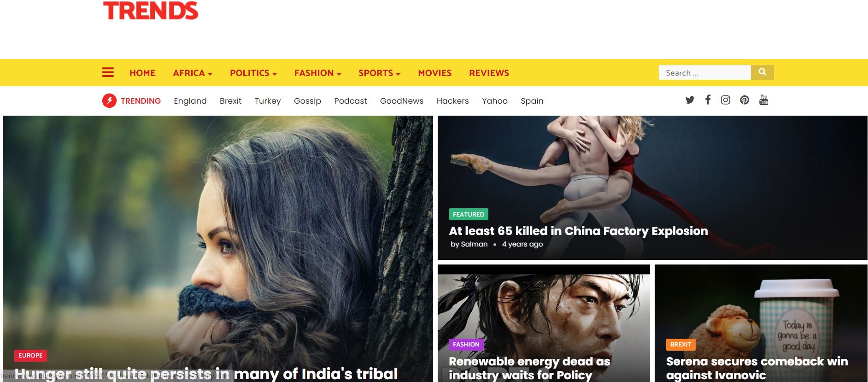Open the hamburger menu icon

(x=108, y=72)
